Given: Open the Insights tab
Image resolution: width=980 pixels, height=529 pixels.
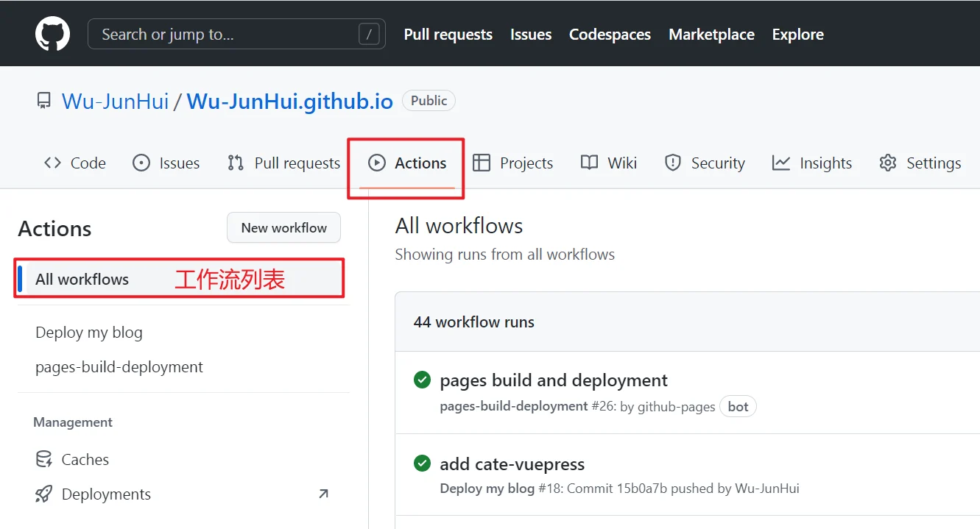Looking at the screenshot, I should (x=811, y=163).
